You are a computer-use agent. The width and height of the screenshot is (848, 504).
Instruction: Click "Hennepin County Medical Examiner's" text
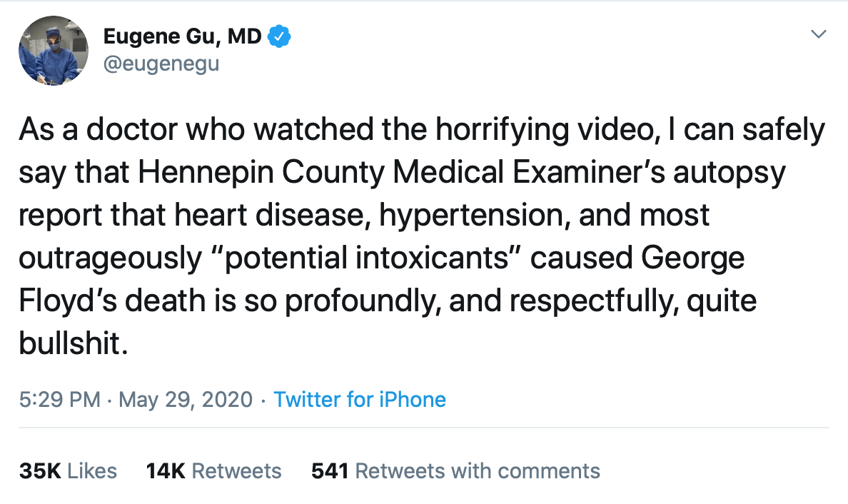[401, 172]
